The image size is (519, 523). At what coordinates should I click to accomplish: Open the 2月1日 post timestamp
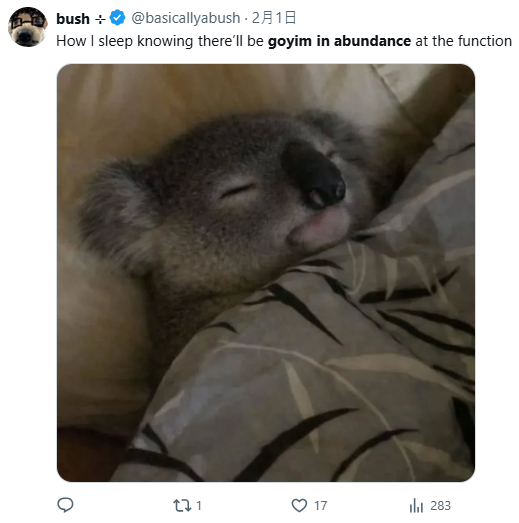(x=274, y=18)
